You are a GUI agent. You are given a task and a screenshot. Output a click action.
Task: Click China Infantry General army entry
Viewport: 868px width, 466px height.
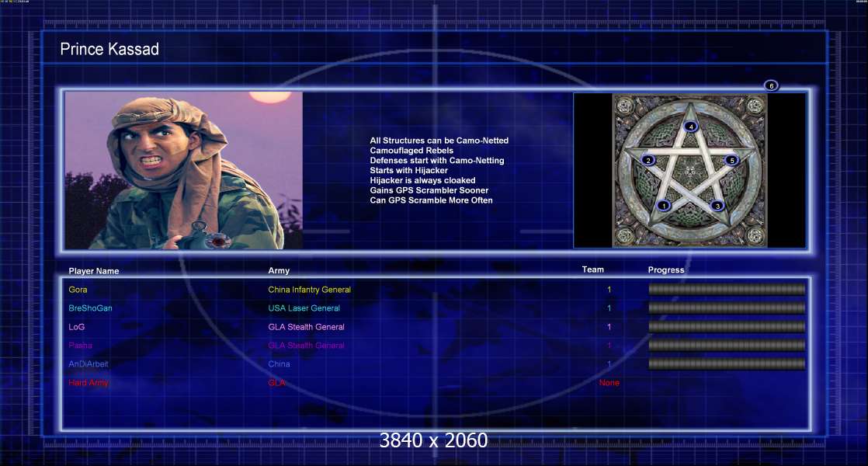point(310,290)
